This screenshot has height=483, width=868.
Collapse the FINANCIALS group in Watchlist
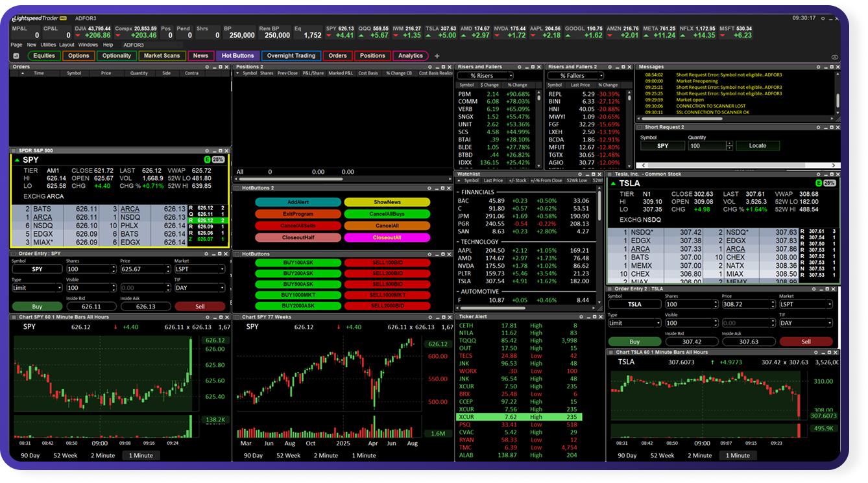459,192
